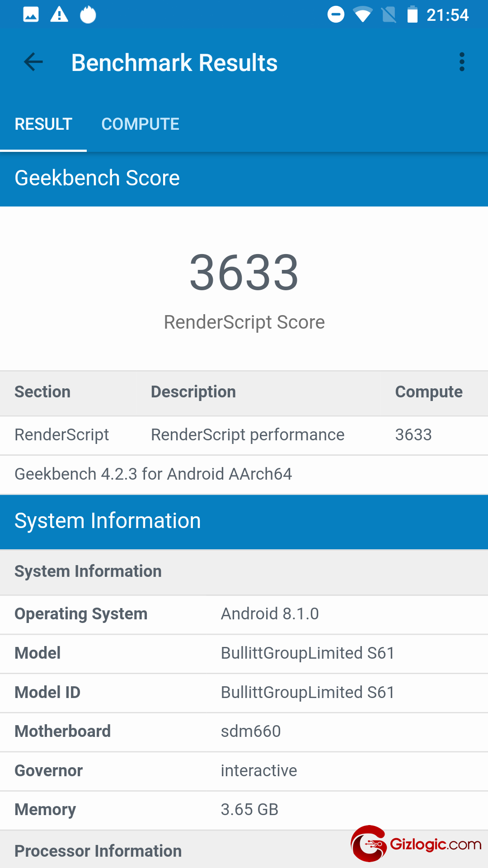Screen dimensions: 488x868
Task: Tap the Section column header
Action: 42,392
